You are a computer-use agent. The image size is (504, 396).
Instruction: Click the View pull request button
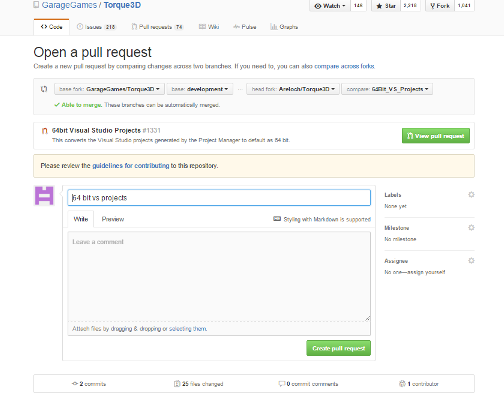pyautogui.click(x=436, y=136)
